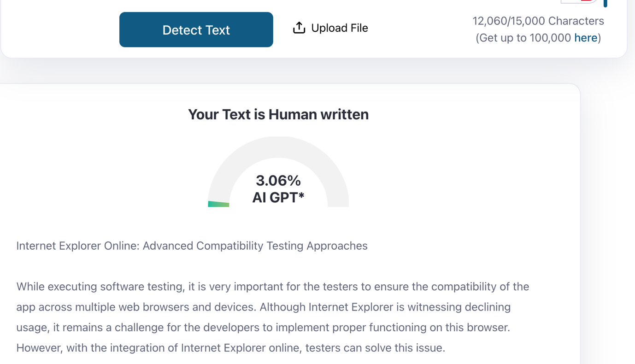Select the 3.06% score value

point(278,180)
